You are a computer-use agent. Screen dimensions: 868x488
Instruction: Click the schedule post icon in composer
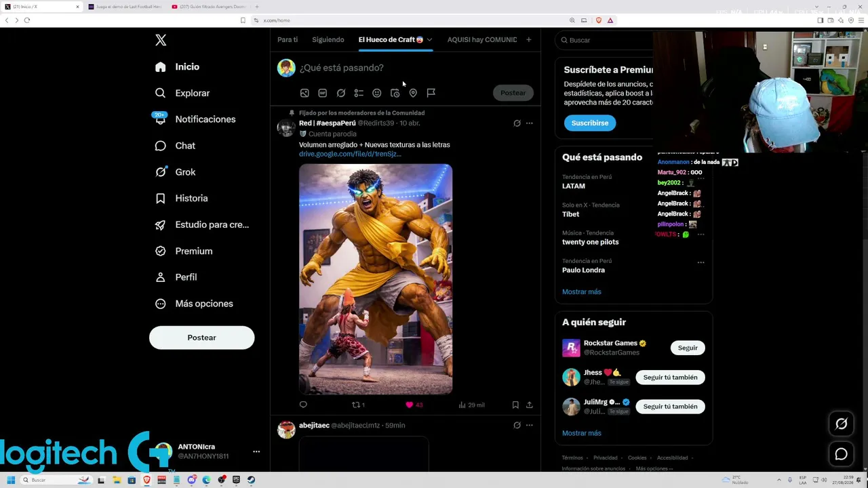[x=395, y=94]
